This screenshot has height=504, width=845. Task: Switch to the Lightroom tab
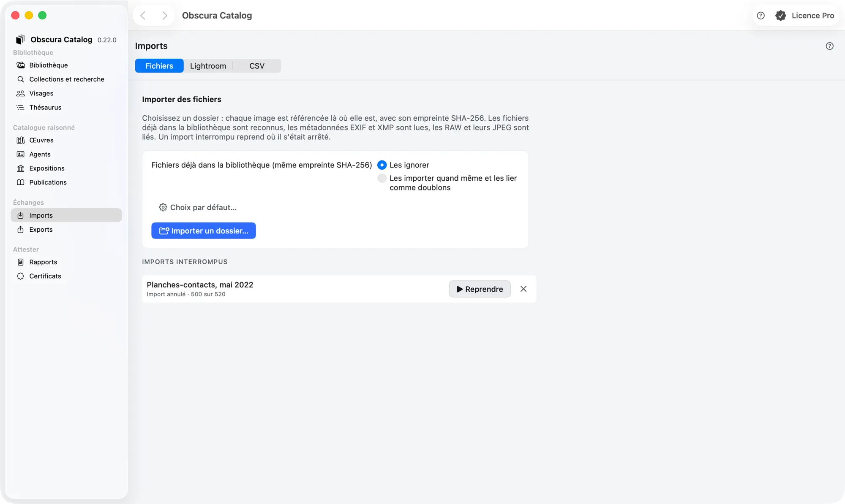click(208, 66)
